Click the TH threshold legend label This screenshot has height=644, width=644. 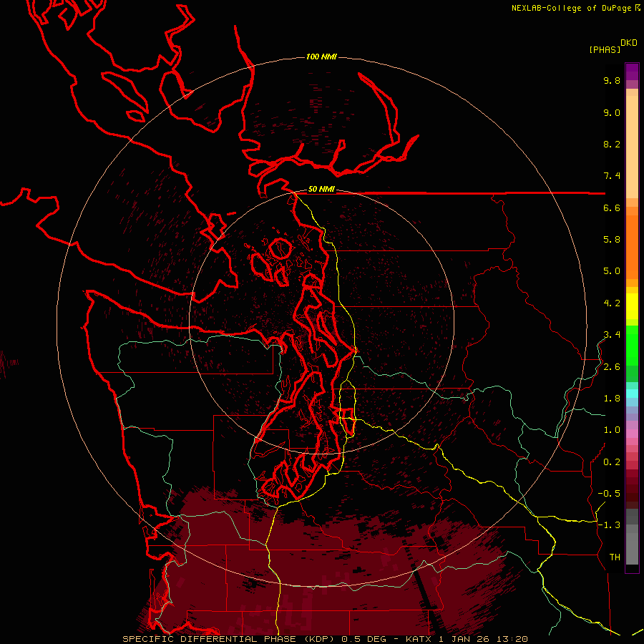pos(615,557)
